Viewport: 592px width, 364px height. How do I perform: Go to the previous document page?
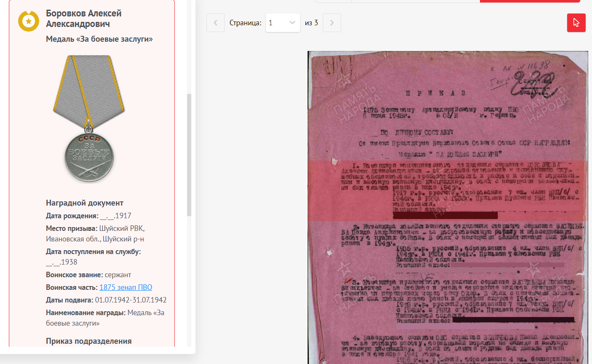(x=215, y=23)
